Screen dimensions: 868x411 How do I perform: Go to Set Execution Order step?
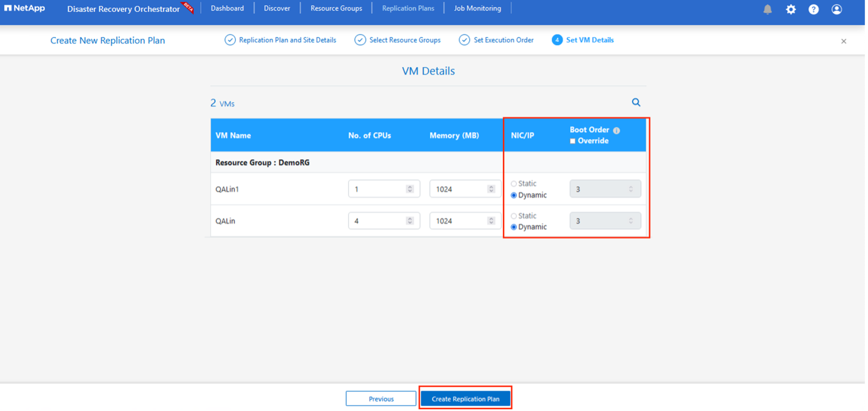pyautogui.click(x=504, y=40)
